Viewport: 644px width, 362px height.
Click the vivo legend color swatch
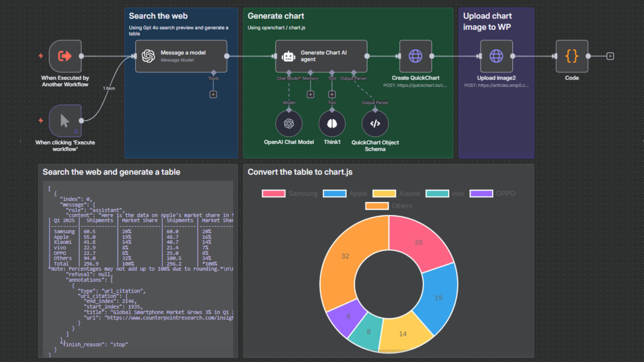[437, 193]
